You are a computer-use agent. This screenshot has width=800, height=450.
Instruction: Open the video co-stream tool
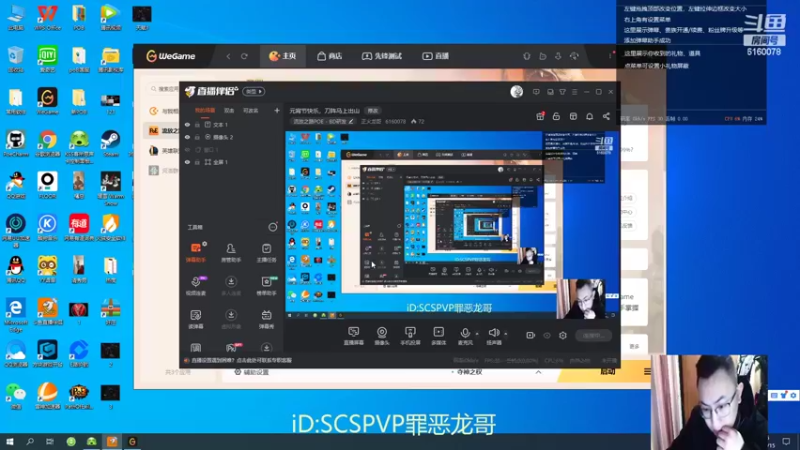(x=196, y=286)
